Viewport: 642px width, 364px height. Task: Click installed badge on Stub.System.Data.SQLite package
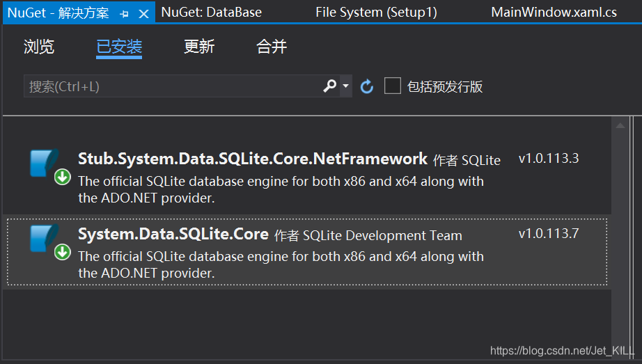point(63,177)
